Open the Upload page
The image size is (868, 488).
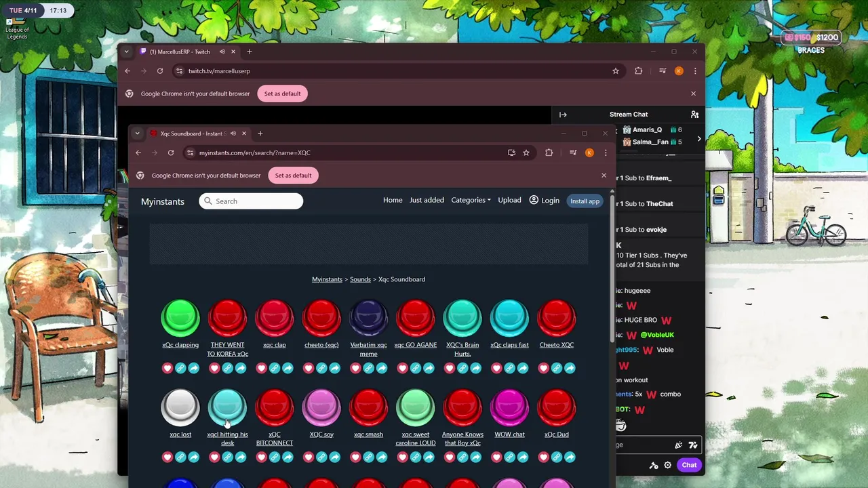(509, 200)
